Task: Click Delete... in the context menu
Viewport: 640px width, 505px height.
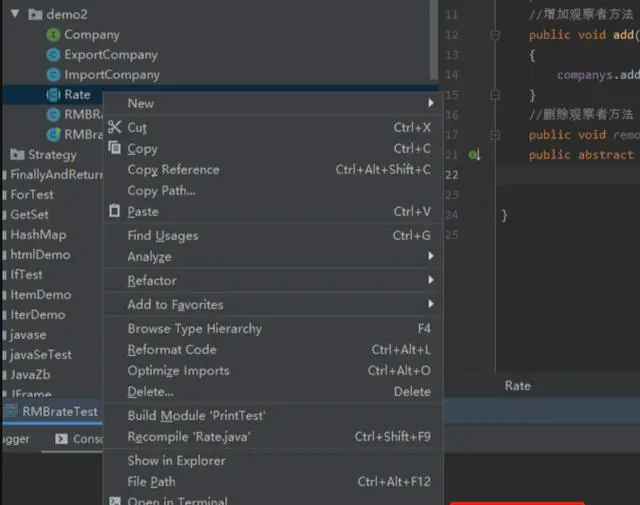Action: tap(150, 392)
